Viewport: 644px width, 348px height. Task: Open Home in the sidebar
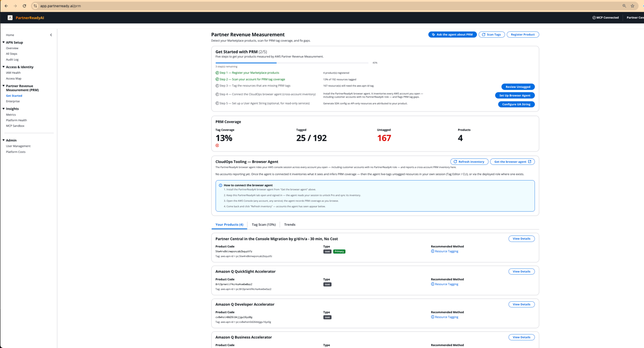10,35
